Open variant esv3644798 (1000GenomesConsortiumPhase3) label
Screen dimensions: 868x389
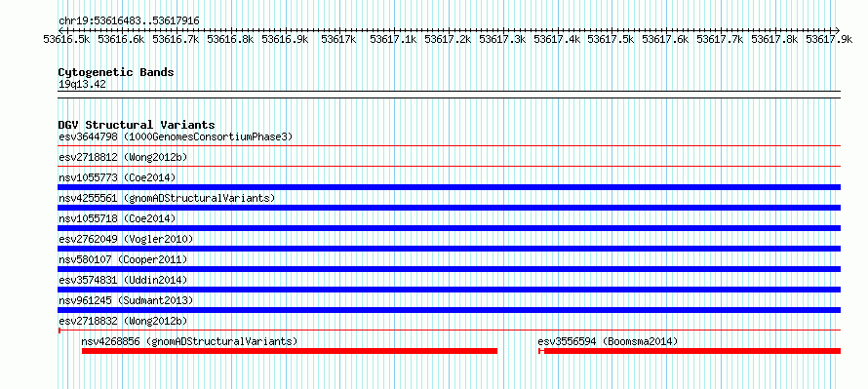click(176, 136)
